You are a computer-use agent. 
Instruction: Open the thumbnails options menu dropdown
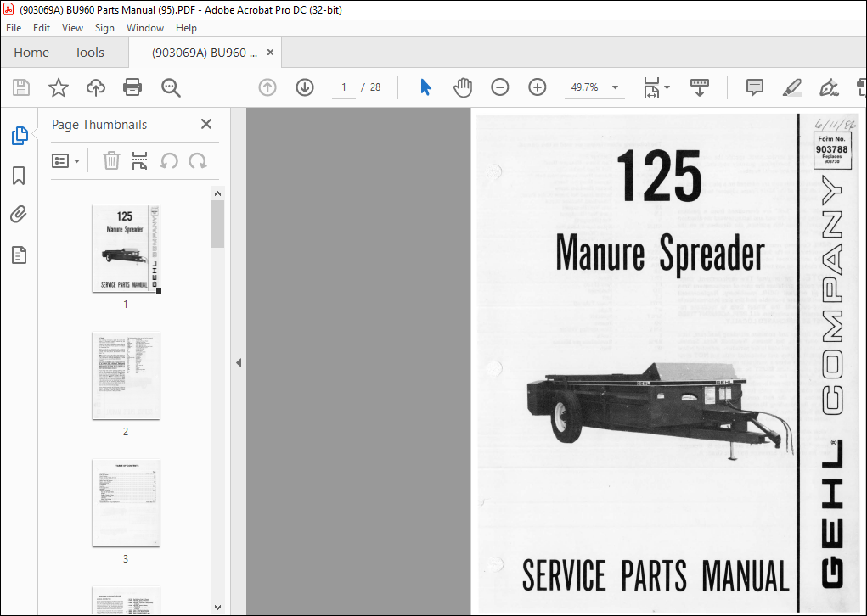(65, 160)
